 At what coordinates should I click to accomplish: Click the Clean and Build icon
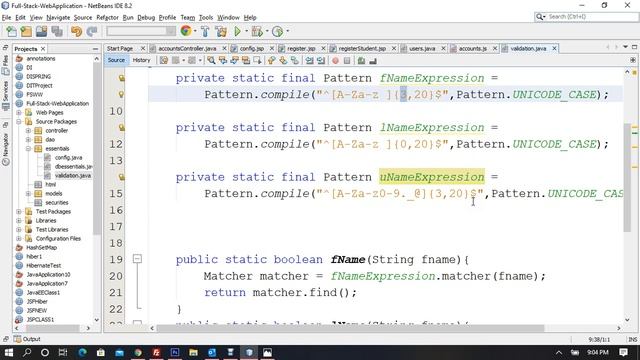click(221, 31)
